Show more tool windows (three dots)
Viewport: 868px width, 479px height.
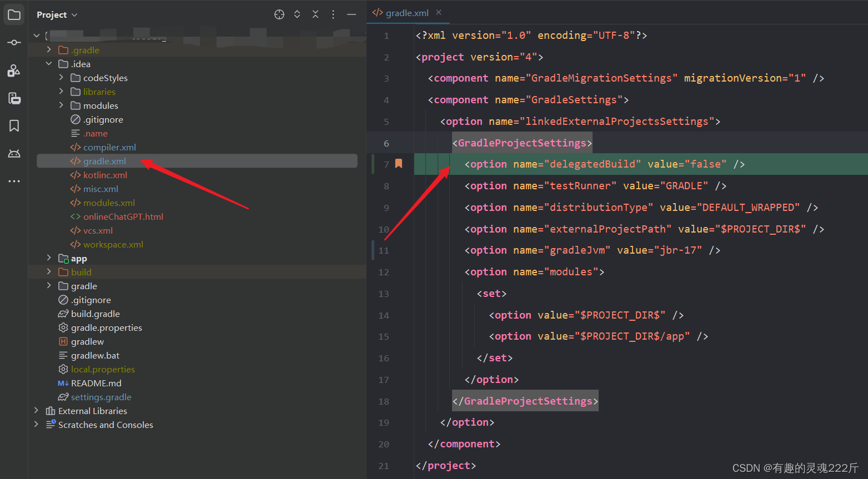[14, 181]
